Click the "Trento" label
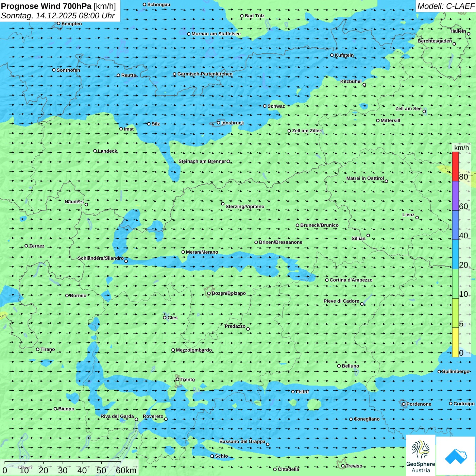The width and height of the screenshot is (476, 476). pos(188,379)
